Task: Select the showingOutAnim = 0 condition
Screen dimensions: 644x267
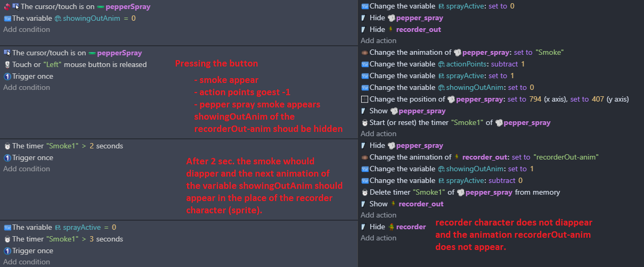Action: tap(70, 18)
